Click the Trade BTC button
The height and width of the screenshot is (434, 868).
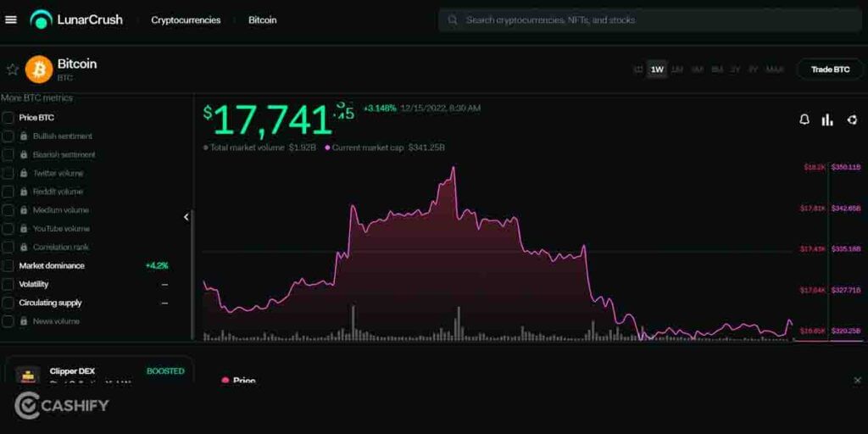(x=831, y=70)
